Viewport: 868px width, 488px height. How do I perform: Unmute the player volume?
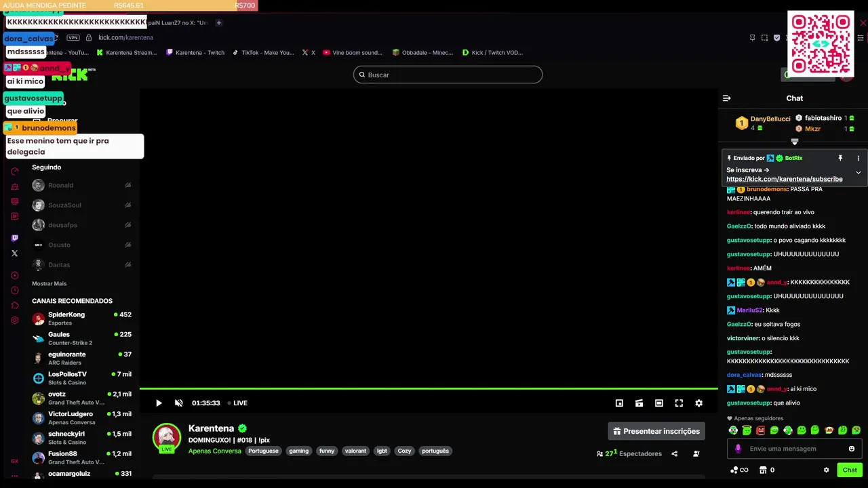click(x=178, y=403)
